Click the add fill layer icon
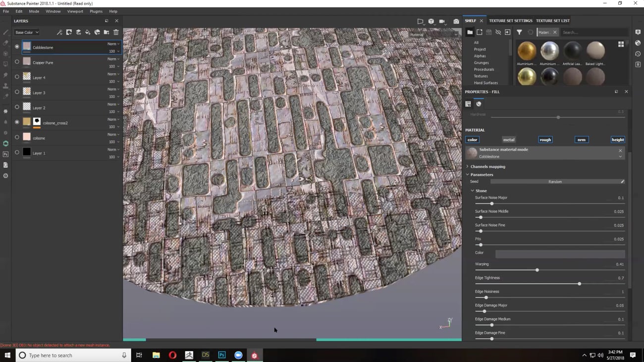 [88, 33]
